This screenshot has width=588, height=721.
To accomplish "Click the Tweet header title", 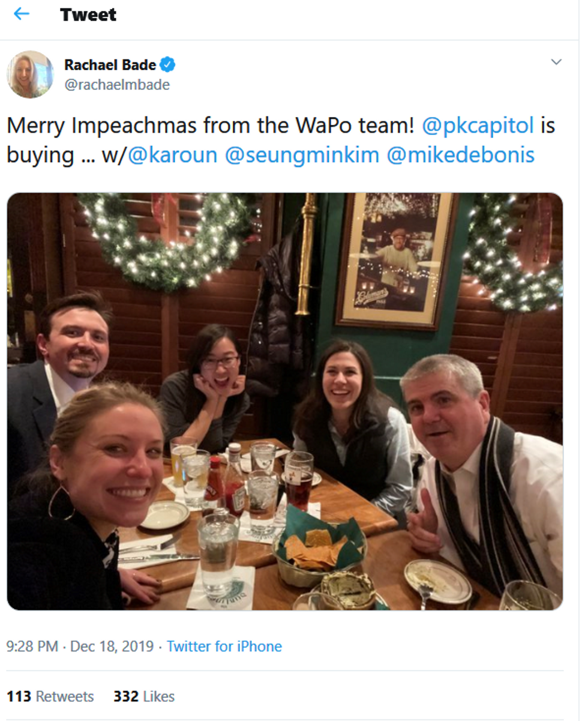I will [x=88, y=14].
